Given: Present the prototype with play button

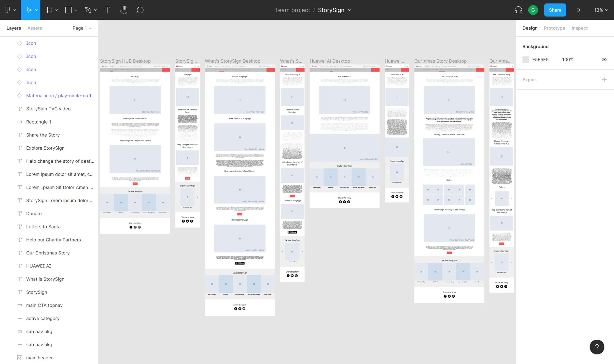Looking at the screenshot, I should 578,10.
